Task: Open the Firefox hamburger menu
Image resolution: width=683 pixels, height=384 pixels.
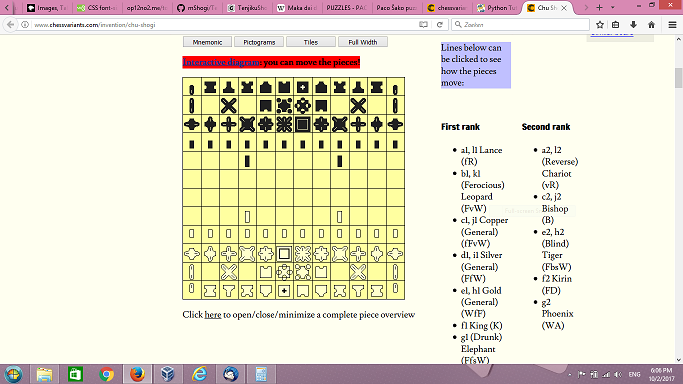Action: click(673, 25)
